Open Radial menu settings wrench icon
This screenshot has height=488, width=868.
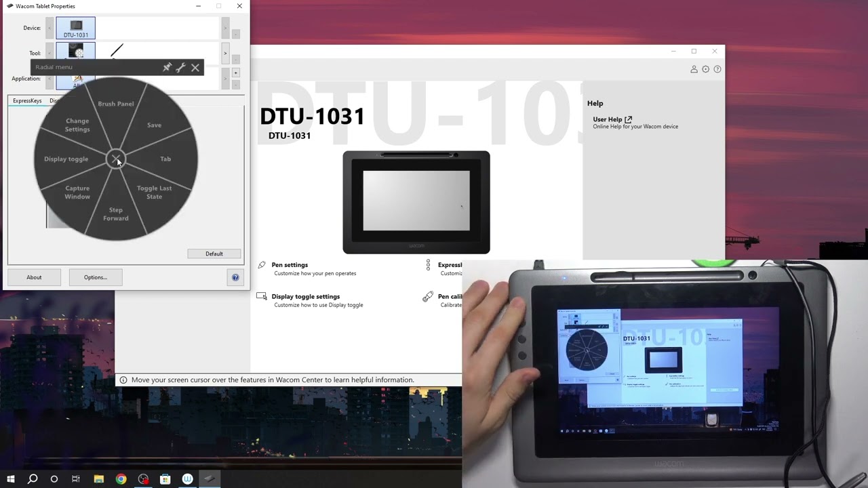[180, 67]
